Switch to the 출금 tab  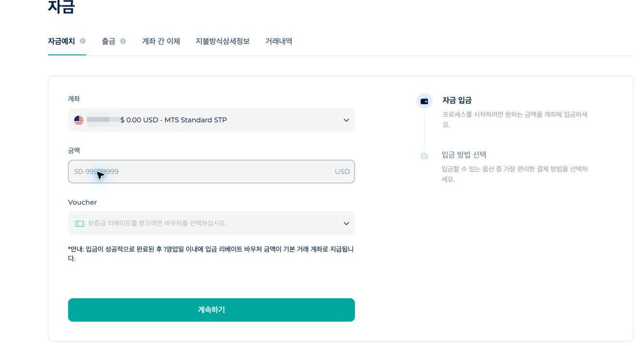[x=108, y=41]
